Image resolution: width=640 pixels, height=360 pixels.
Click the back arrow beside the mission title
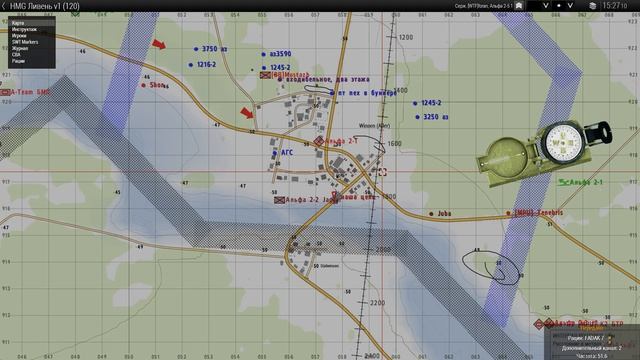tap(4, 6)
